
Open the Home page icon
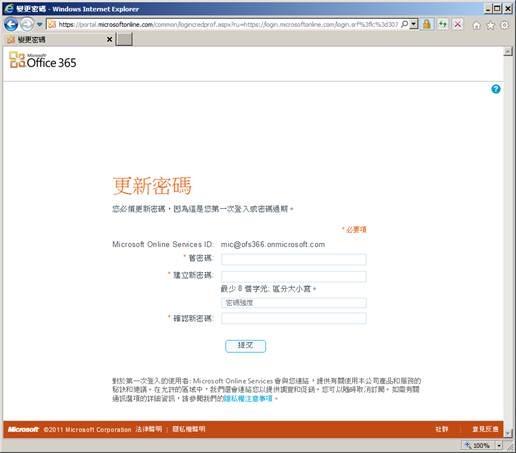point(477,25)
